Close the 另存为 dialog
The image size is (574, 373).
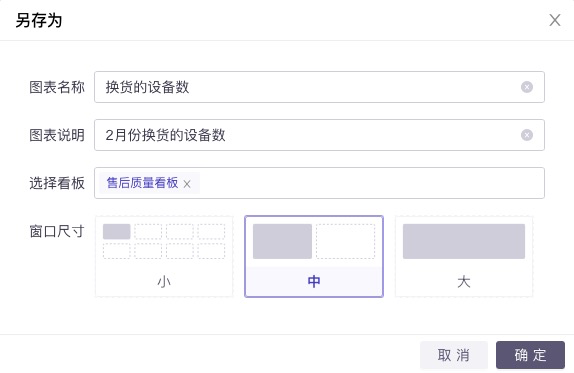555,20
